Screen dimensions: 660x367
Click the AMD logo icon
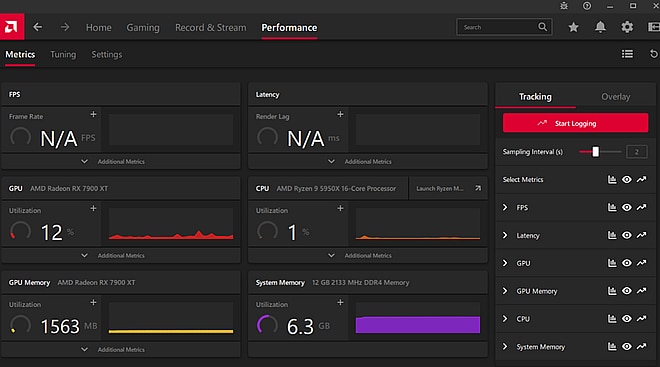pyautogui.click(x=11, y=27)
